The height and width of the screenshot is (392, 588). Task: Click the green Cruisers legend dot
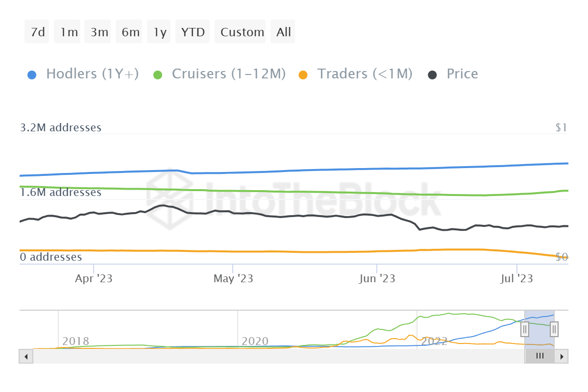tap(158, 75)
